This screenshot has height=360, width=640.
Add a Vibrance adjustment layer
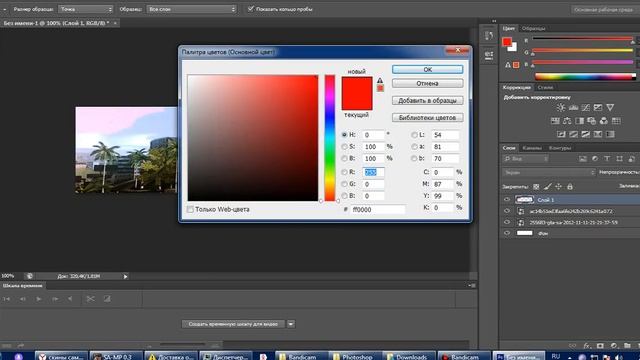pyautogui.click(x=610, y=107)
